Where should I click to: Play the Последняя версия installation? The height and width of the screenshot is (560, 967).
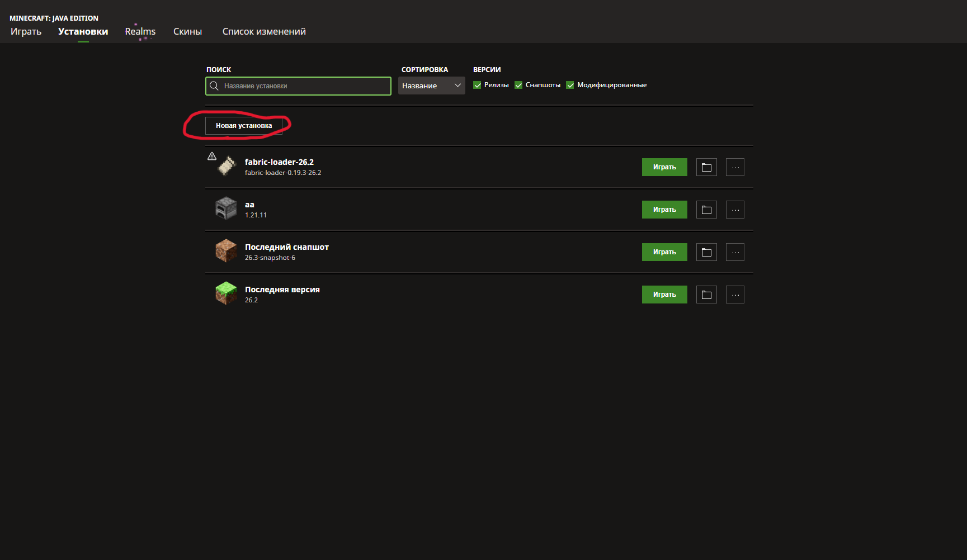664,295
